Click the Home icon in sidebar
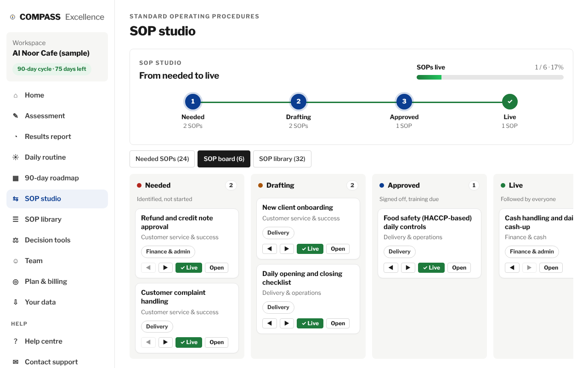This screenshot has height=368, width=588. (x=16, y=95)
